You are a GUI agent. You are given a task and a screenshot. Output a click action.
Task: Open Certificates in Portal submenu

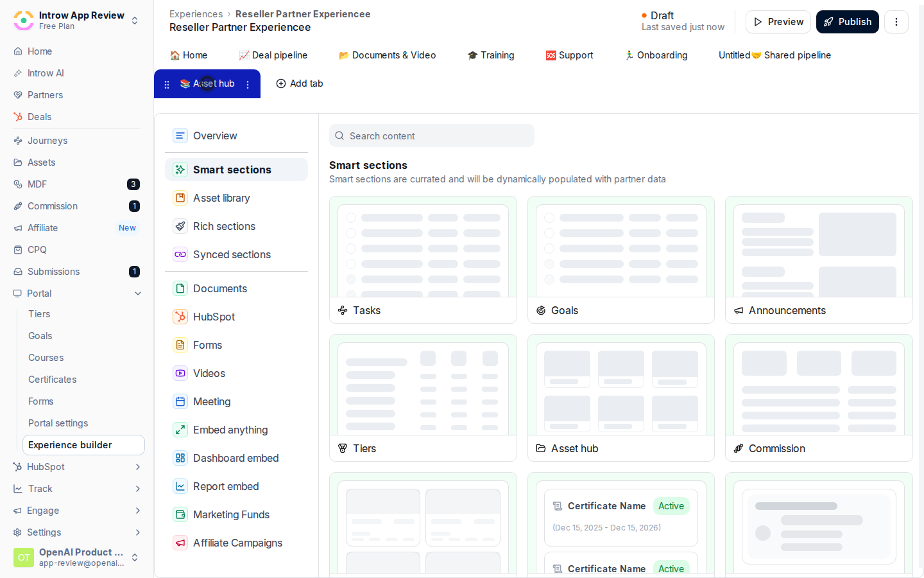53,380
